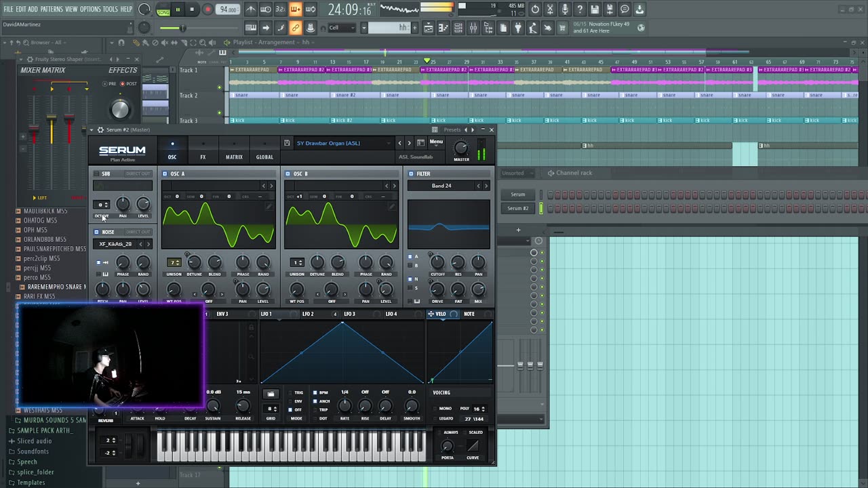Disable the OSC B enable checkbox
This screenshot has height=488, width=868.
(288, 174)
